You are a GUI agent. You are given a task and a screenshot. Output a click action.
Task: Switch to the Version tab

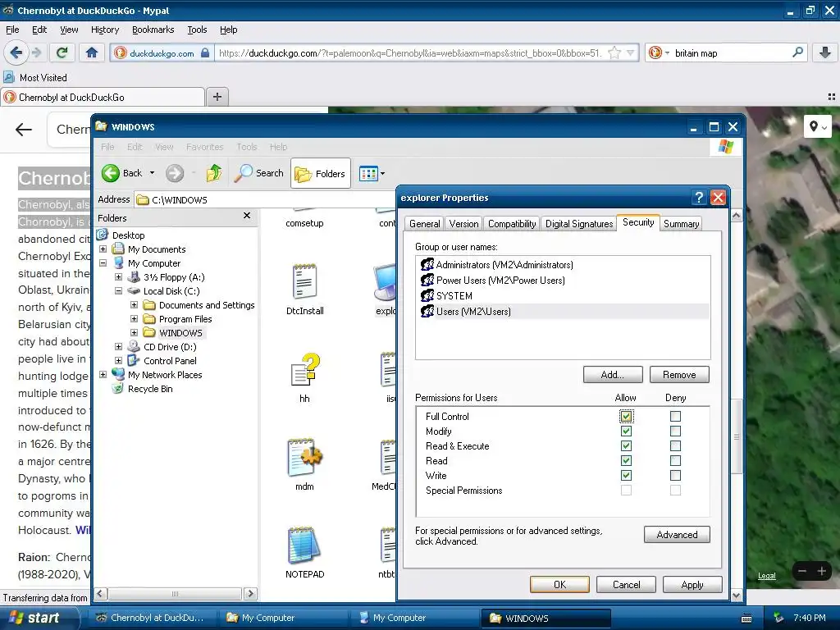463,223
